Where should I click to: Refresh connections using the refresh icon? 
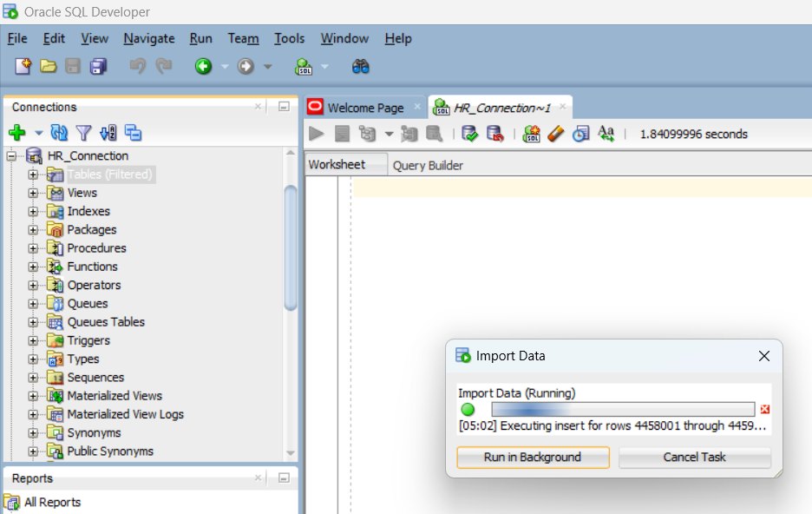pyautogui.click(x=59, y=133)
